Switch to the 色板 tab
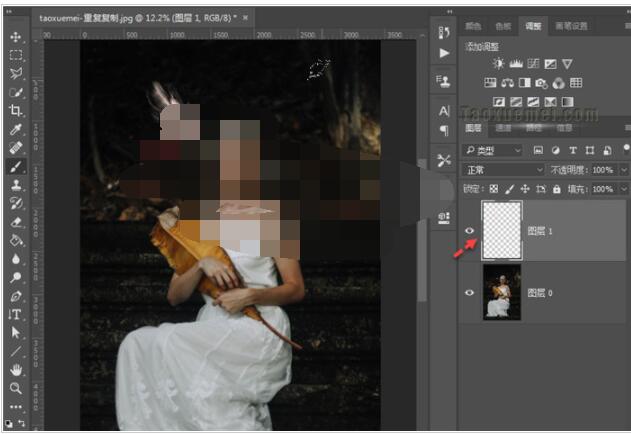 [x=503, y=27]
